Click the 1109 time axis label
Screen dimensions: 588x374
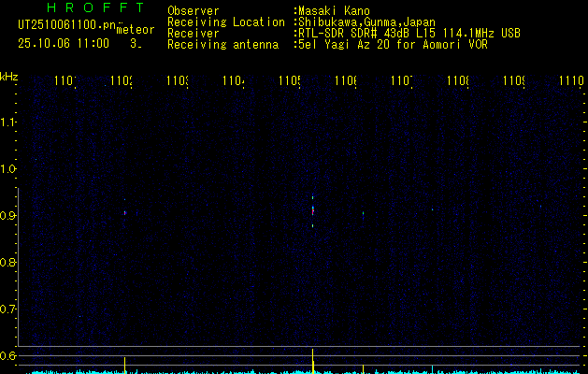click(x=514, y=80)
